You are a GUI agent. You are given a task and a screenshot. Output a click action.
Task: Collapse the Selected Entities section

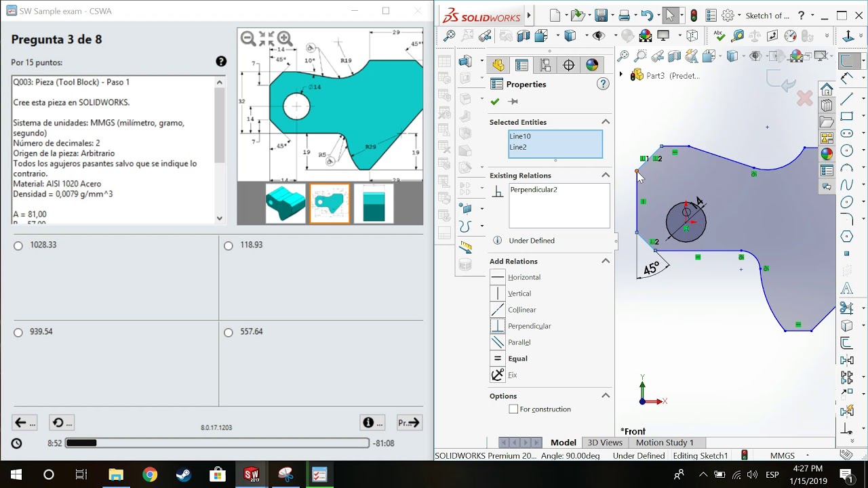pos(606,122)
